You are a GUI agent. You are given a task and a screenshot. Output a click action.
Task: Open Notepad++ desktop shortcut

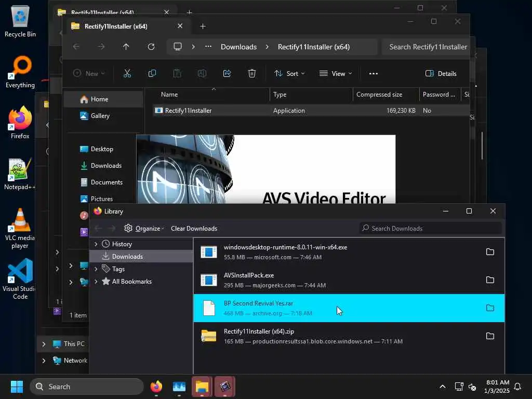click(x=20, y=174)
